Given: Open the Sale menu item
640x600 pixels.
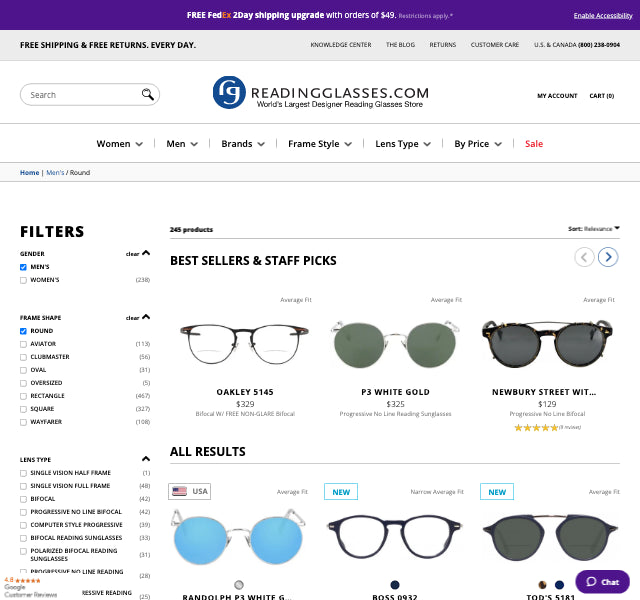Looking at the screenshot, I should pyautogui.click(x=534, y=144).
